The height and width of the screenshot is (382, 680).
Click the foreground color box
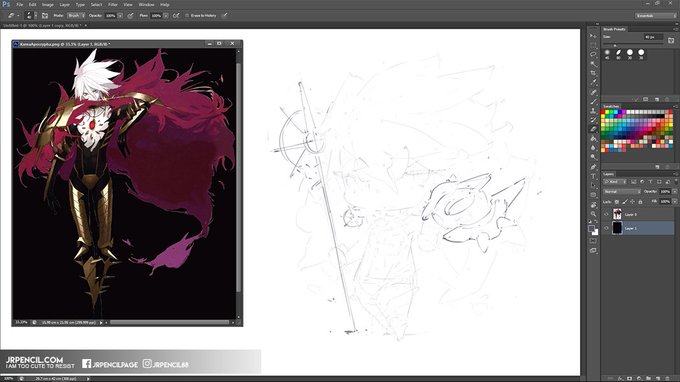591,229
